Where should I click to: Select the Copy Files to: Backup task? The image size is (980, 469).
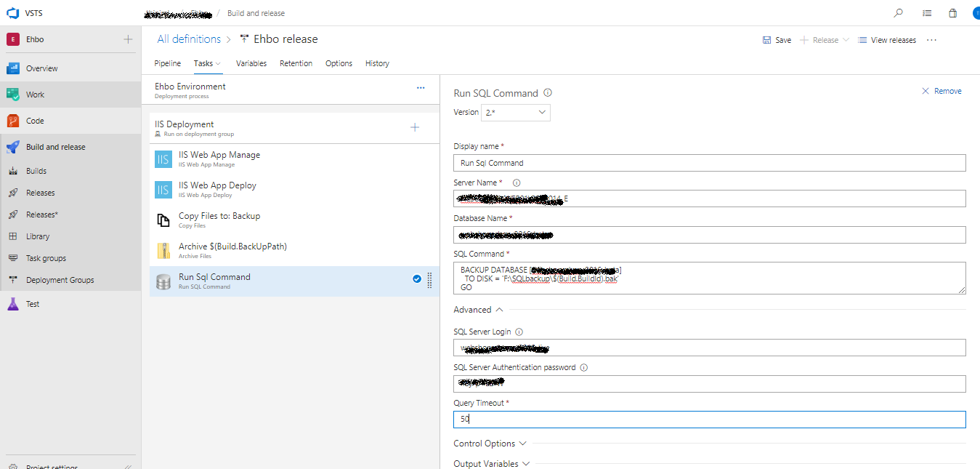pyautogui.click(x=294, y=220)
